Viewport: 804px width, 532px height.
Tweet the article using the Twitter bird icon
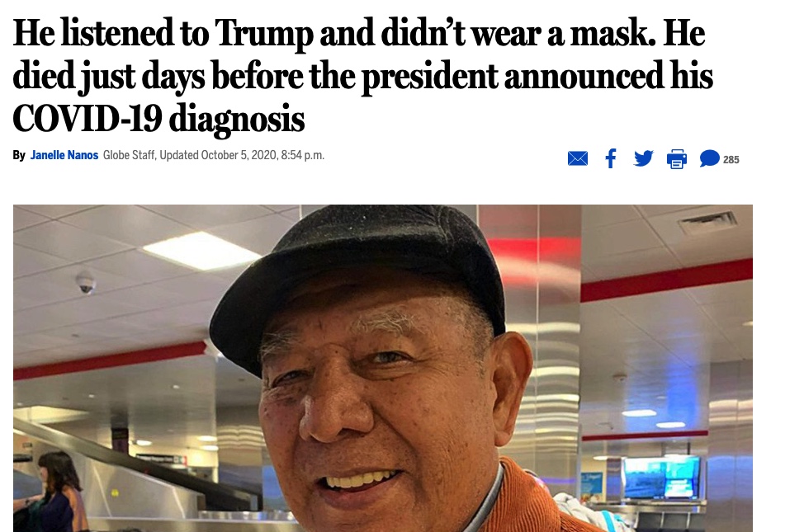644,158
